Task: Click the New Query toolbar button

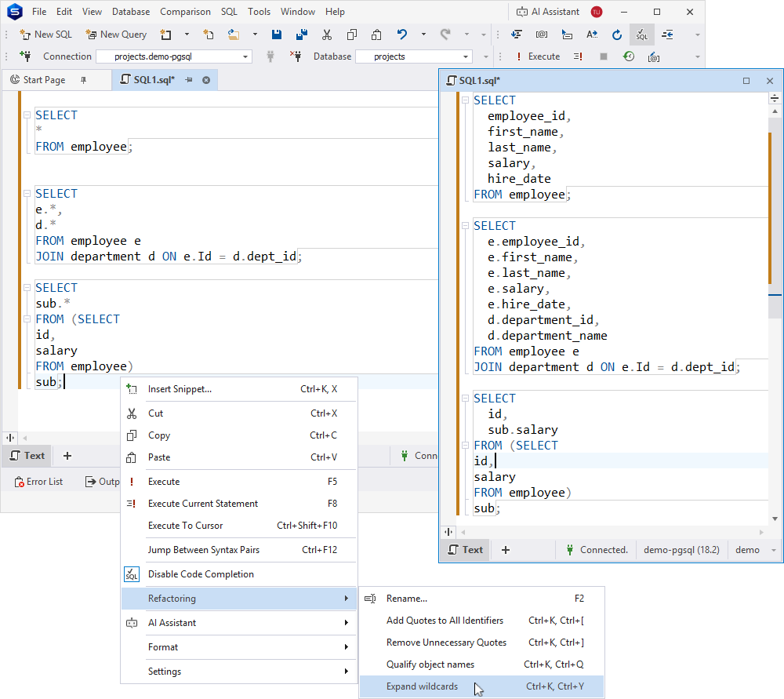Action: point(117,35)
